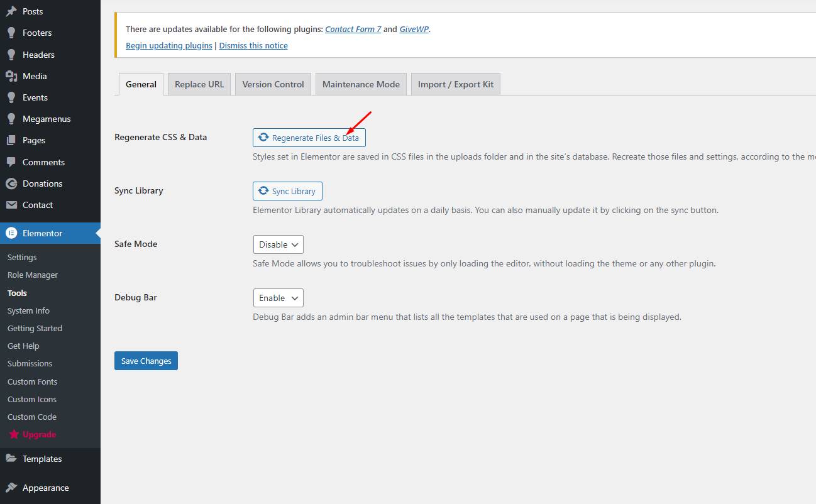Screen dimensions: 816x504
Task: Open the Version Control tab
Action: pyautogui.click(x=273, y=84)
